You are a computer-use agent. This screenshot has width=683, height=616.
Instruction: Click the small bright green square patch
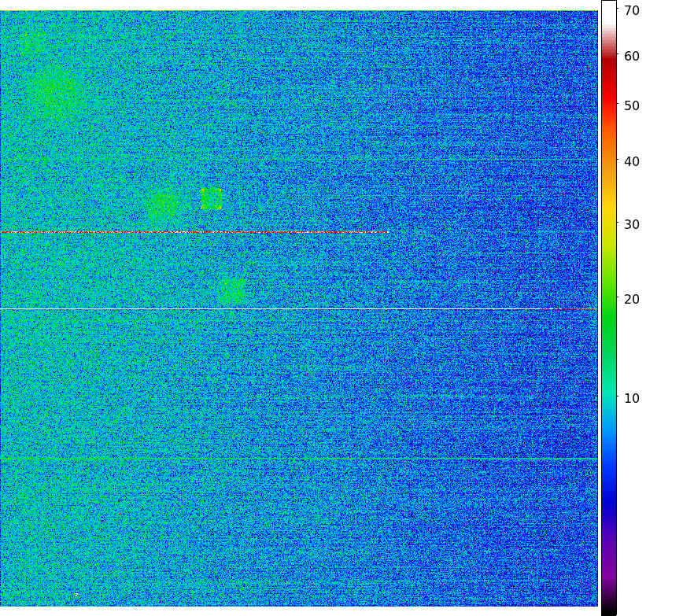pyautogui.click(x=211, y=198)
